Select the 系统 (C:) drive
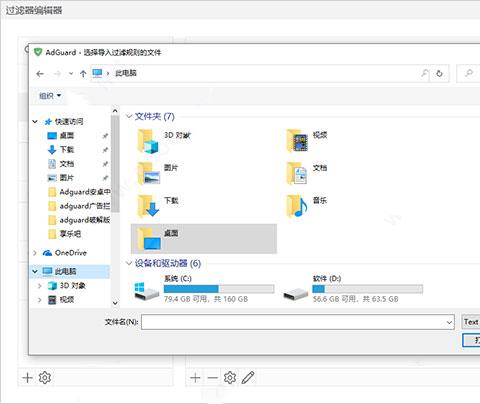Screen dimensions: 480x404 pos(204,289)
